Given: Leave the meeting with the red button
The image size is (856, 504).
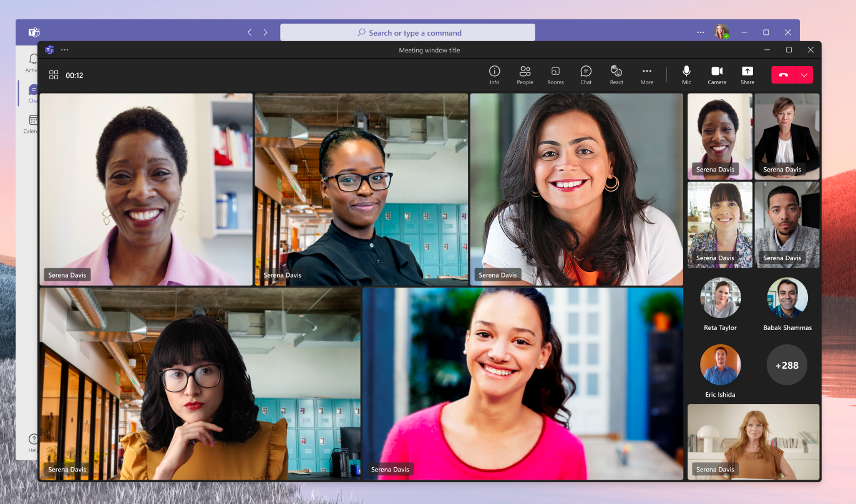Looking at the screenshot, I should [784, 74].
